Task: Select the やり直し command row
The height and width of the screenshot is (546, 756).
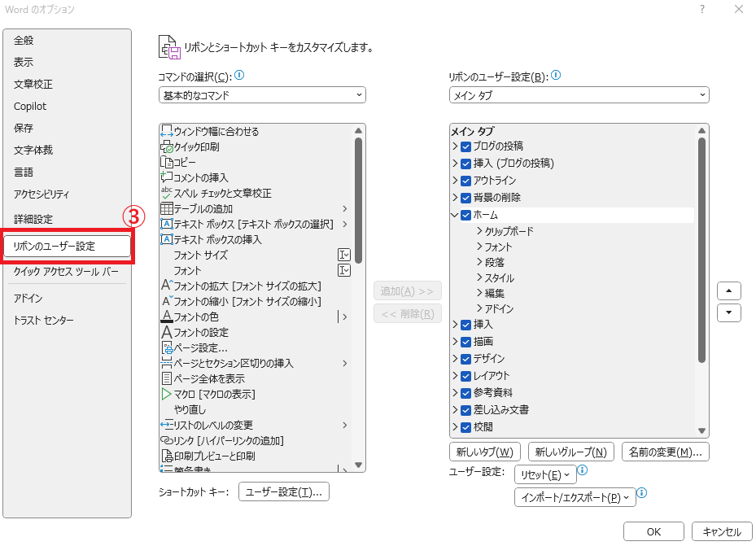Action: coord(256,409)
